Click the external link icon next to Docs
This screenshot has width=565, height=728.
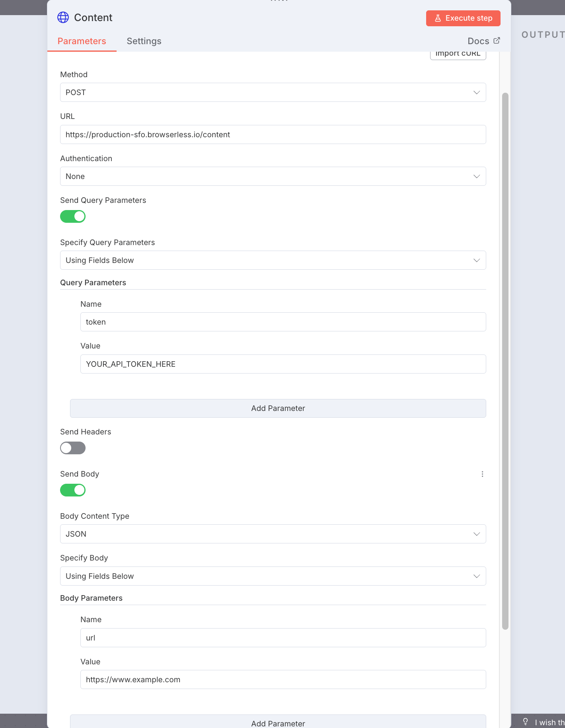click(496, 40)
